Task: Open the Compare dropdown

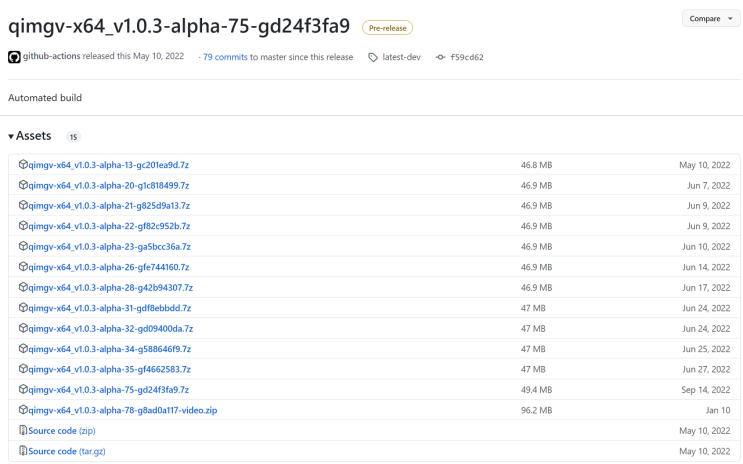Action: tap(711, 18)
